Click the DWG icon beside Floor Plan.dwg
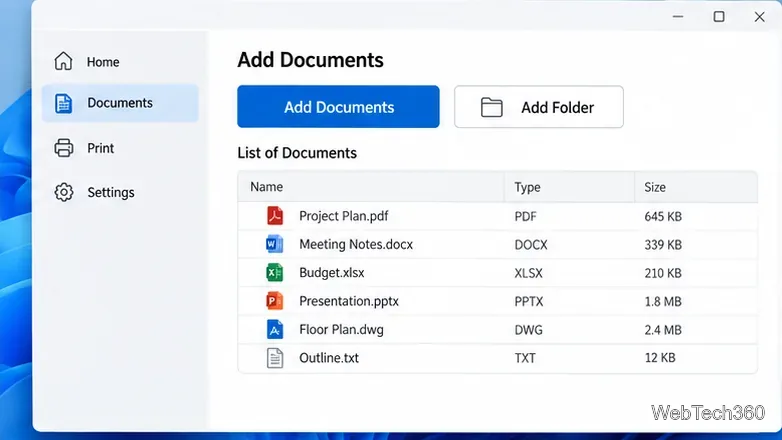This screenshot has height=440, width=782. (x=275, y=330)
